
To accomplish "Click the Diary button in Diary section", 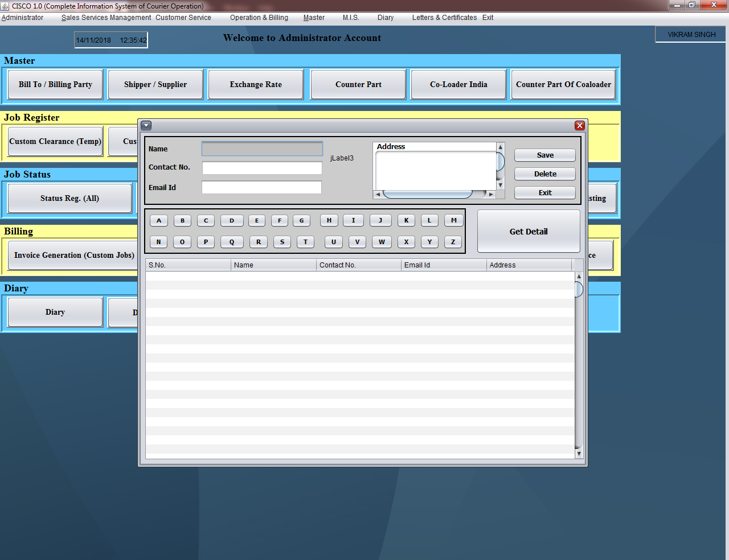I will pyautogui.click(x=55, y=312).
